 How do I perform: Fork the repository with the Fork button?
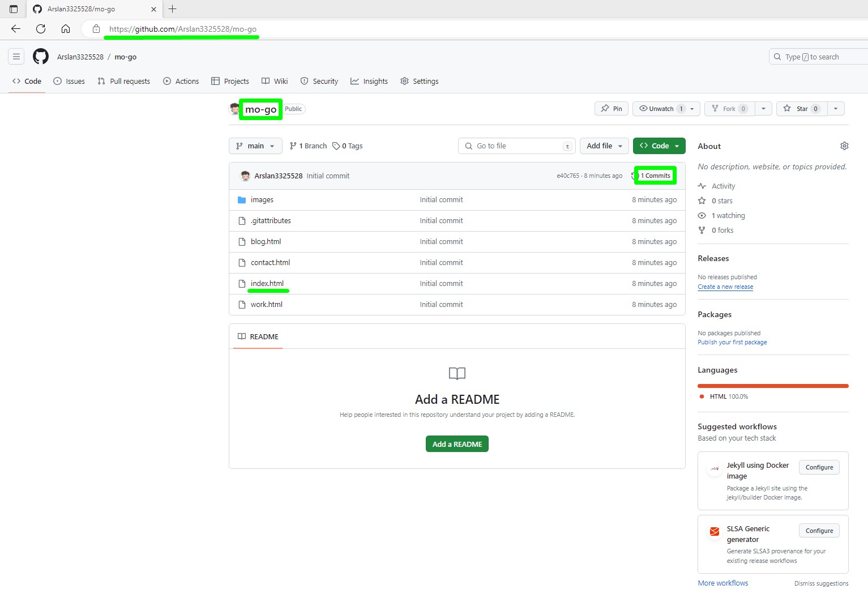coord(729,109)
